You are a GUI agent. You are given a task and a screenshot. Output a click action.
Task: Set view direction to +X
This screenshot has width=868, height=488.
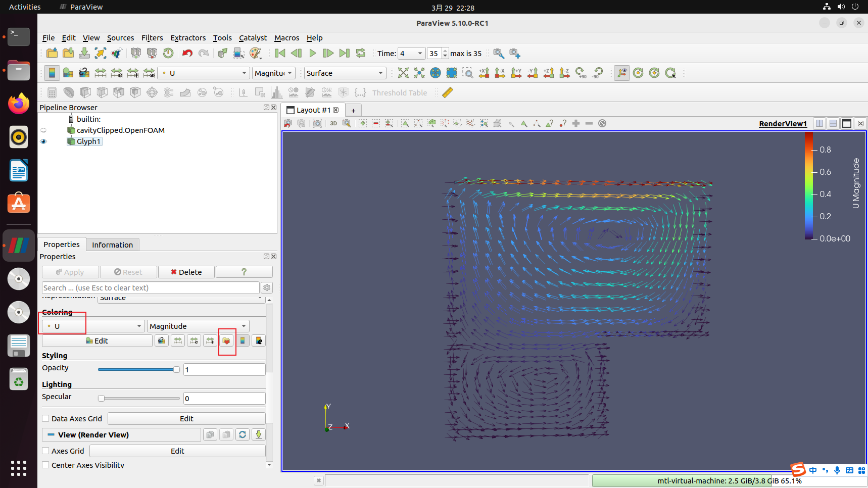(x=484, y=73)
